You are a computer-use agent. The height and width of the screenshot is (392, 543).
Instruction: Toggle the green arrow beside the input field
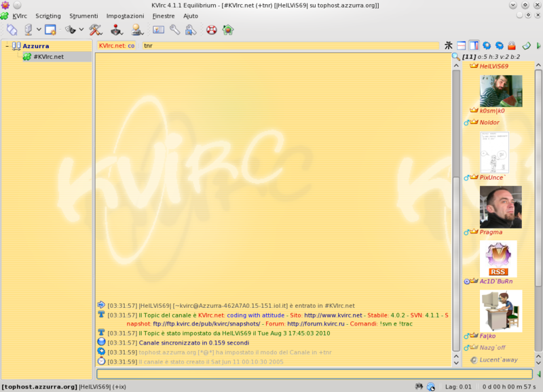click(538, 374)
